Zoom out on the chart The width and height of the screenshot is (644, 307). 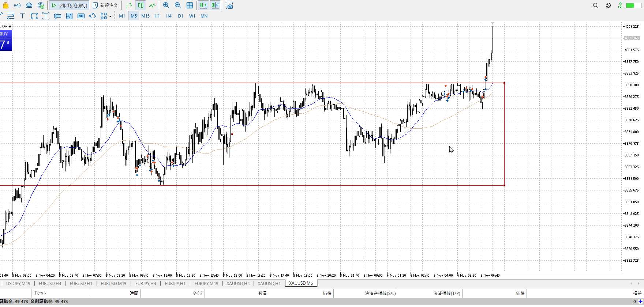[178, 5]
